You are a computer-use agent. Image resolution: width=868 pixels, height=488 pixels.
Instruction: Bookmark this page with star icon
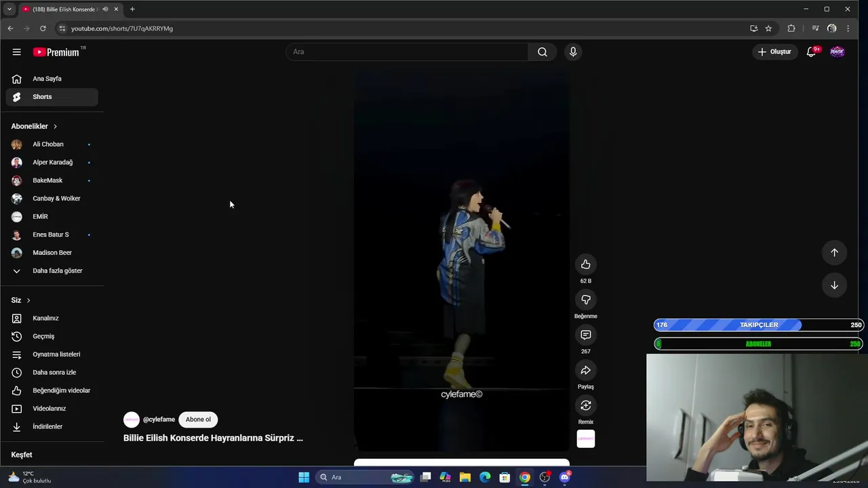[768, 28]
